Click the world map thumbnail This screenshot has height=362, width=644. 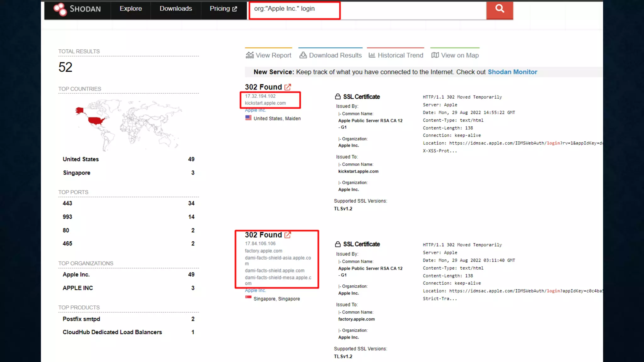pos(128,125)
